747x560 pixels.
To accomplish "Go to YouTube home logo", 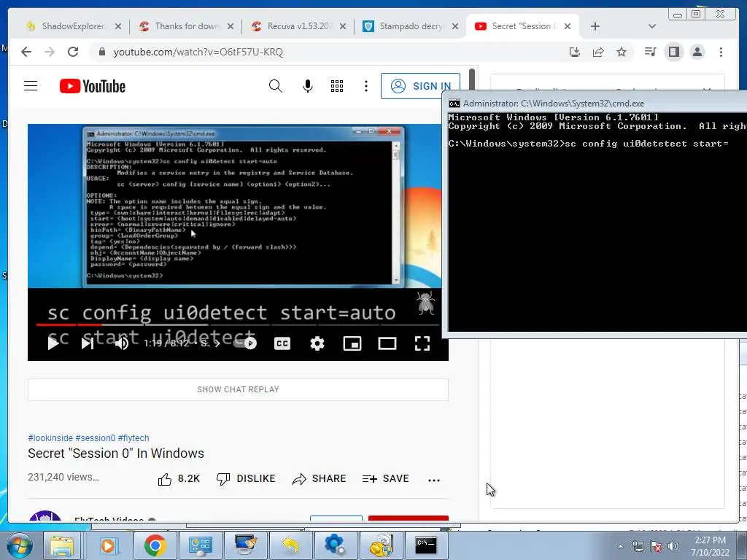I will [x=93, y=86].
